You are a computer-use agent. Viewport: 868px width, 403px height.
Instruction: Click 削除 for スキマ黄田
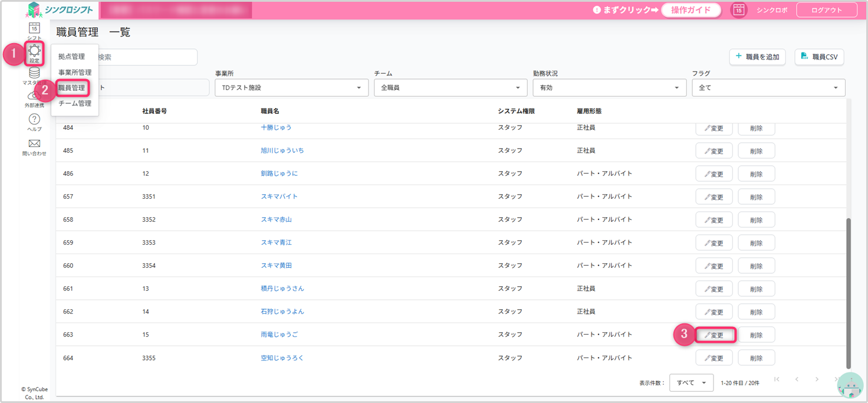pyautogui.click(x=757, y=266)
